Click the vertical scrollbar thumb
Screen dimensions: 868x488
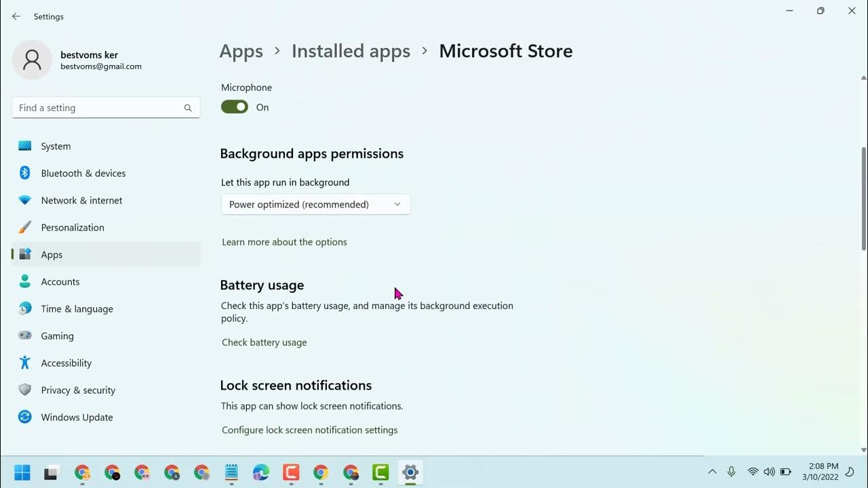pyautogui.click(x=863, y=199)
